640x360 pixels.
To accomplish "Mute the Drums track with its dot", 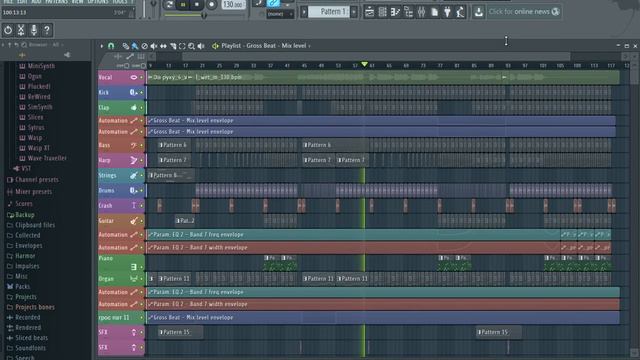I will pyautogui.click(x=142, y=191).
